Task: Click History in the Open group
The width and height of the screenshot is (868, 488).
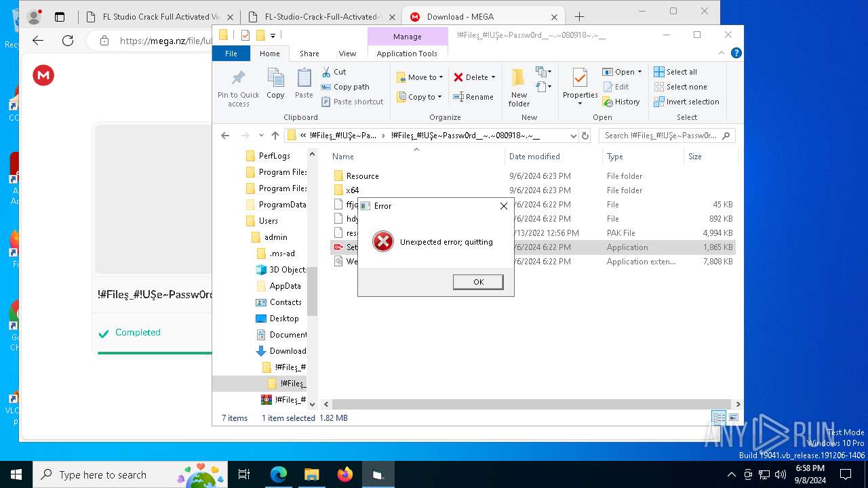Action: pos(621,102)
